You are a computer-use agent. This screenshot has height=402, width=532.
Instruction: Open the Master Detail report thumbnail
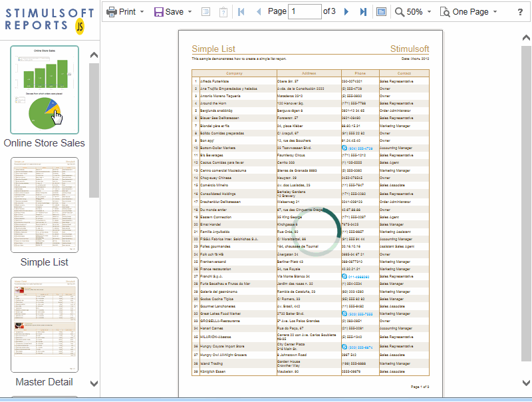pos(45,325)
